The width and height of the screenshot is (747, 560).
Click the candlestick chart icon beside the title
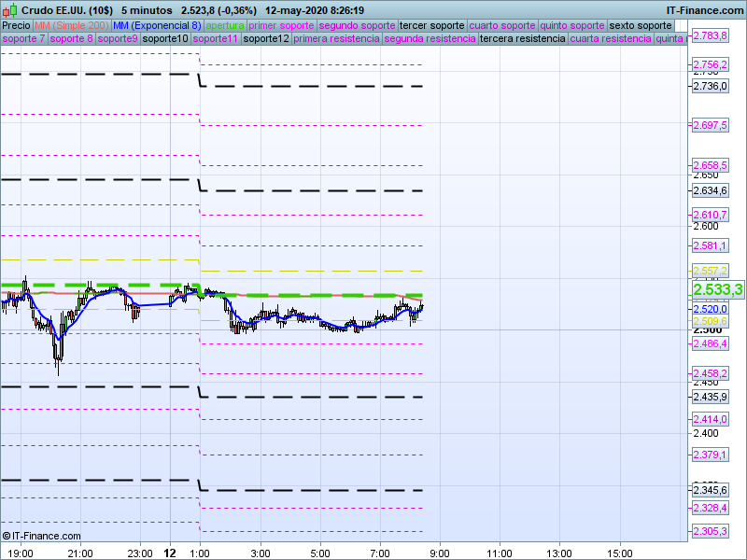tap(8, 9)
